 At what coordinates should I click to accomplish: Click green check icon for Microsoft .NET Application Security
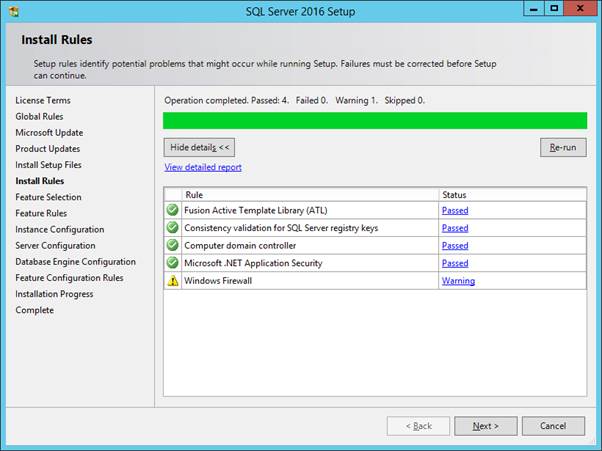173,263
